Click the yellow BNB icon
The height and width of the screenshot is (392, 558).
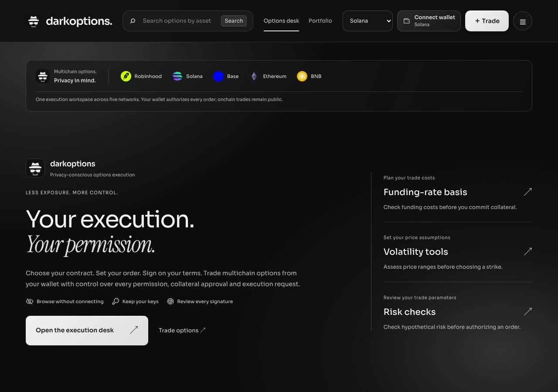tap(302, 76)
